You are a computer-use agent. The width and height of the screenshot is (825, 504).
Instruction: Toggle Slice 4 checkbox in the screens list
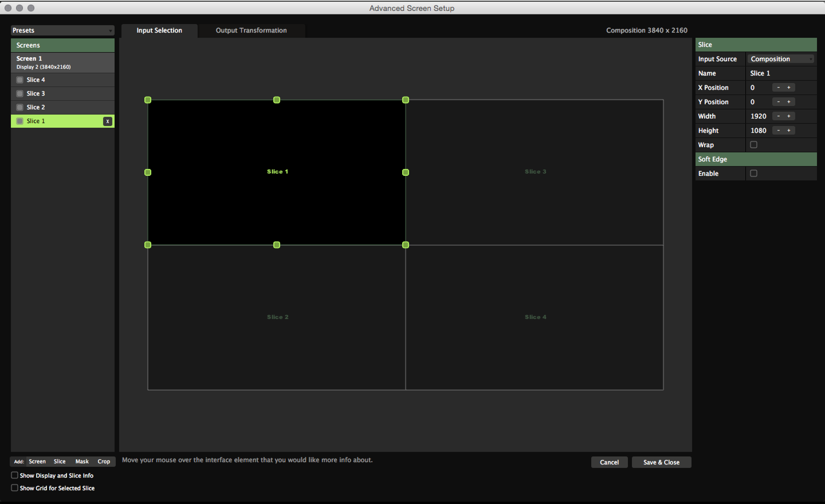tap(20, 80)
